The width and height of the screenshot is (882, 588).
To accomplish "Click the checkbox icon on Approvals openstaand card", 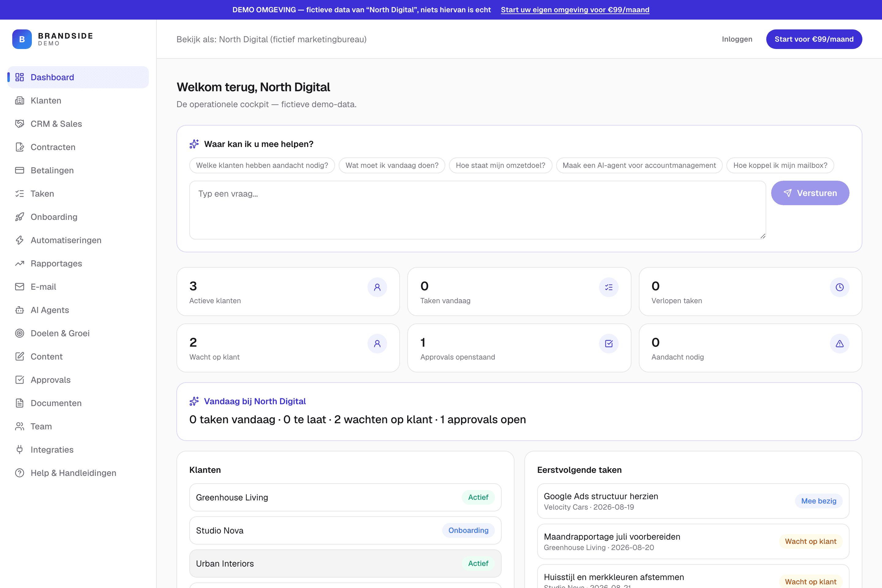I will [x=609, y=344].
